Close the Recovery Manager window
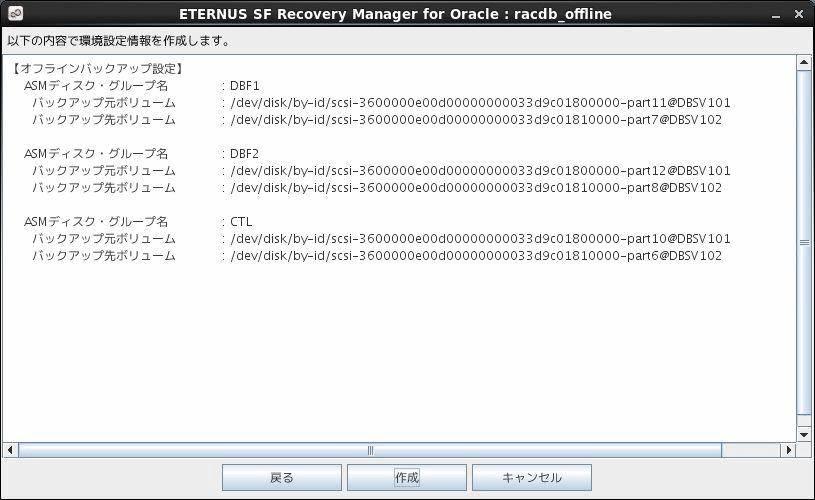Viewport: 815px width, 500px height. click(x=799, y=14)
